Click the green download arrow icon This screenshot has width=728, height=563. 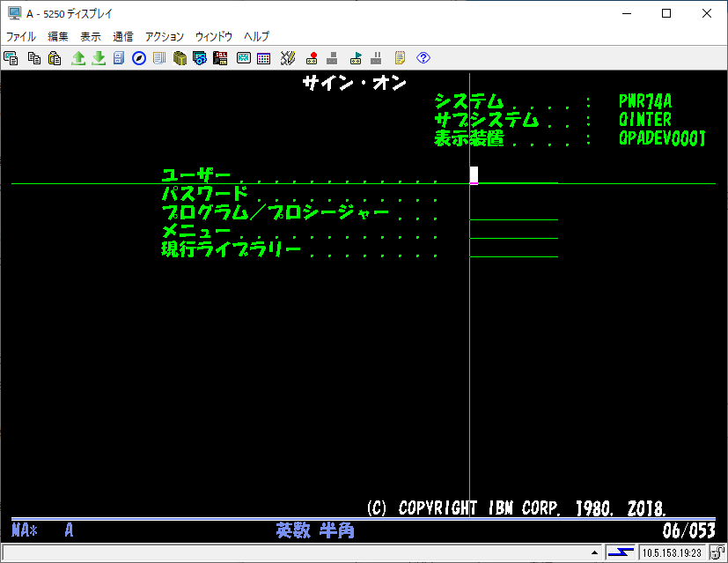point(99,58)
